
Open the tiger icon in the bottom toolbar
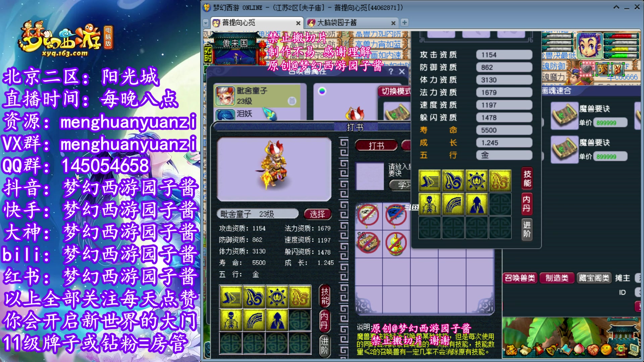[511, 351]
